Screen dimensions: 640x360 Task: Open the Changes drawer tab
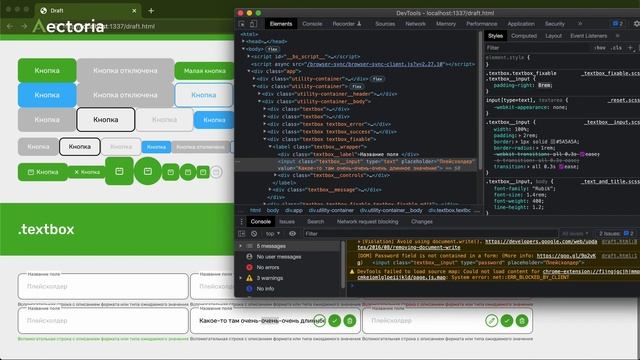[422, 222]
